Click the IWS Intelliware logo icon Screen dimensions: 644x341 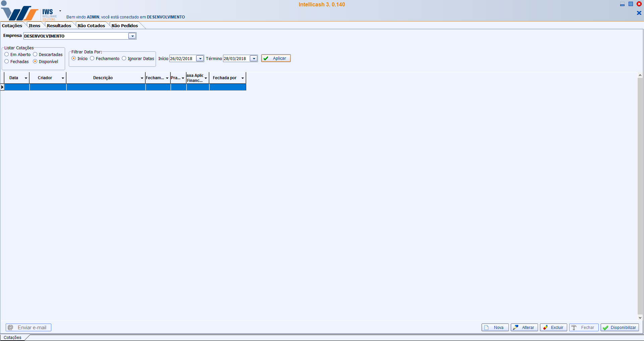click(20, 13)
